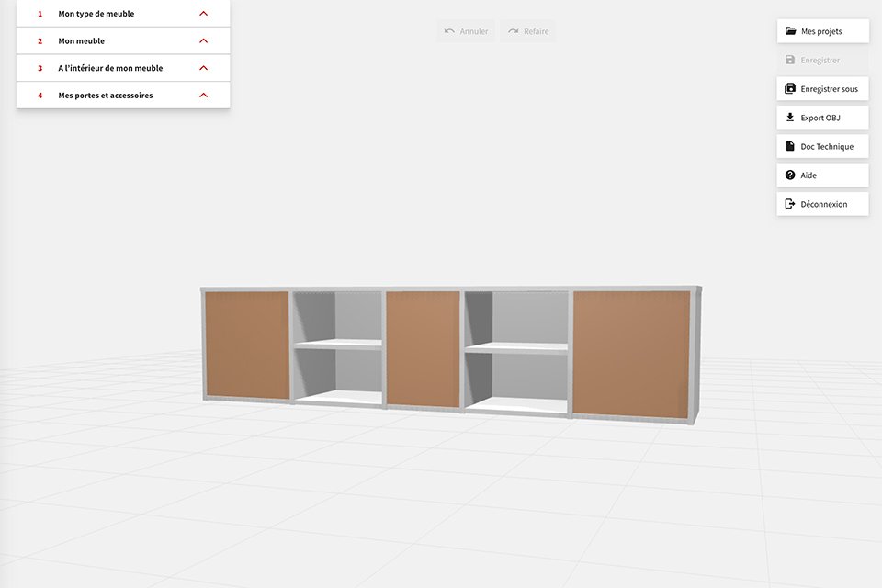Click the redo arrow icon in Refaire
The height and width of the screenshot is (588, 882).
coord(514,31)
